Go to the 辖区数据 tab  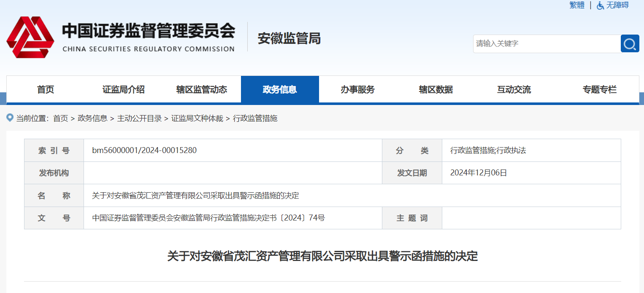pos(436,89)
